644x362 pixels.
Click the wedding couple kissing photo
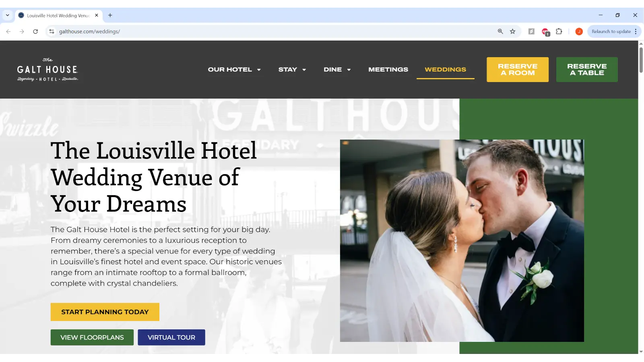pyautogui.click(x=462, y=241)
